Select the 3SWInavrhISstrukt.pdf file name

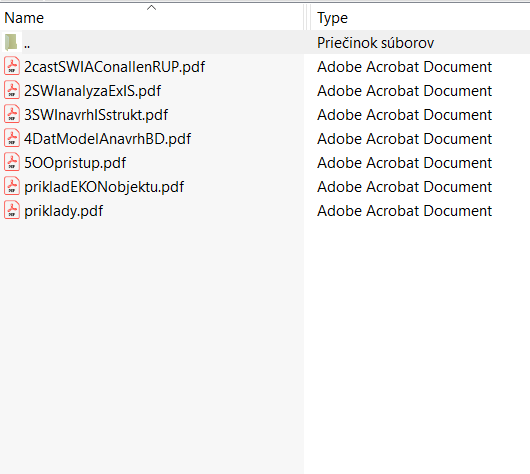coord(96,115)
